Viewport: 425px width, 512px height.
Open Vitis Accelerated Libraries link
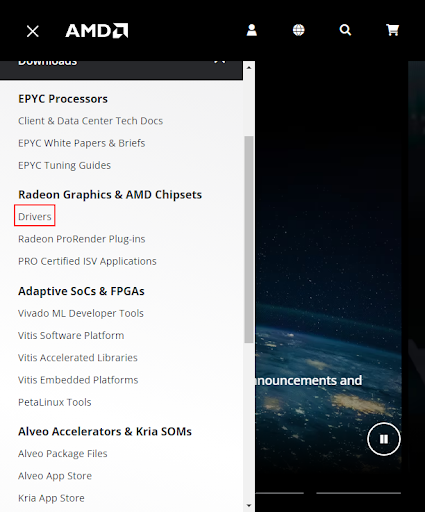pyautogui.click(x=78, y=358)
